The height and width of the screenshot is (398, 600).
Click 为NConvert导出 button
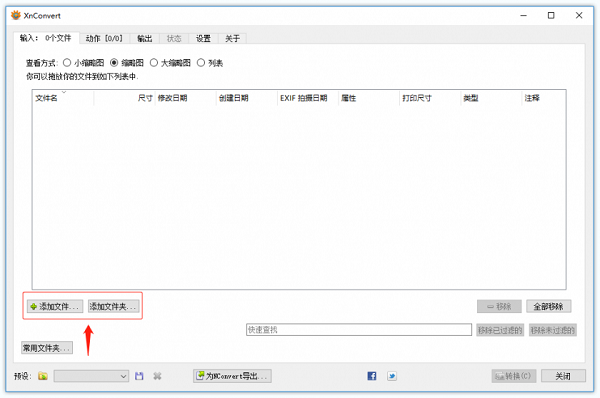(232, 376)
